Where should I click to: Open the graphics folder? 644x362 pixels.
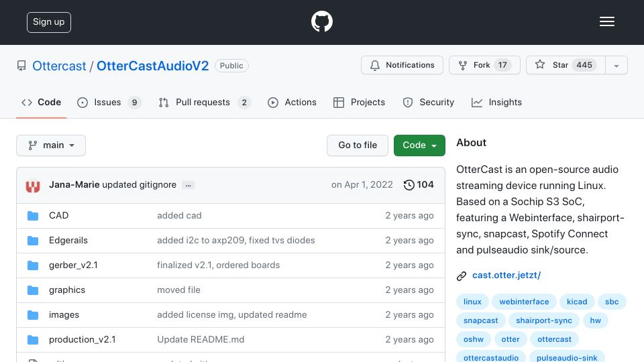coord(67,290)
